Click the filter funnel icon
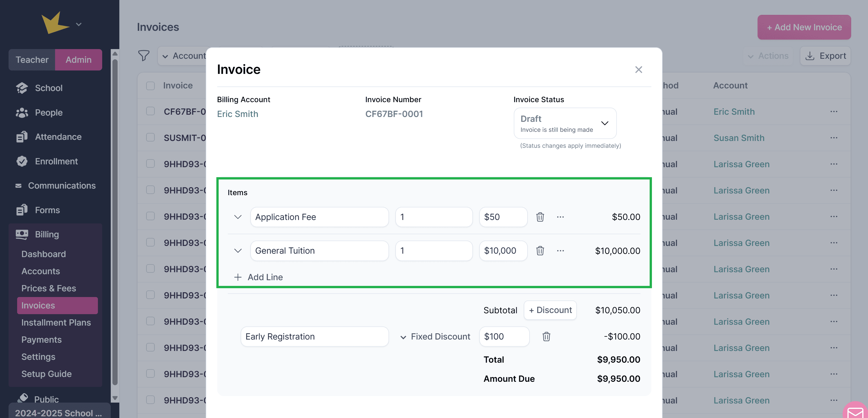The width and height of the screenshot is (868, 418). (144, 56)
